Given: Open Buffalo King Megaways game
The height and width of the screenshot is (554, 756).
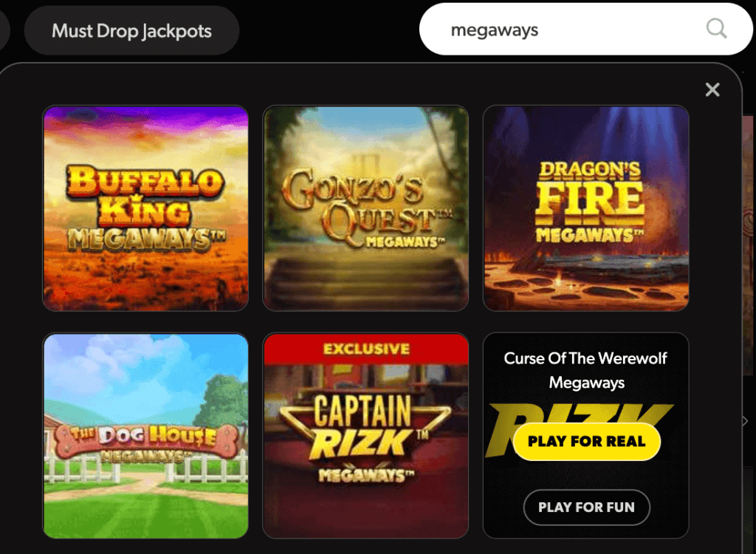Looking at the screenshot, I should coord(145,208).
